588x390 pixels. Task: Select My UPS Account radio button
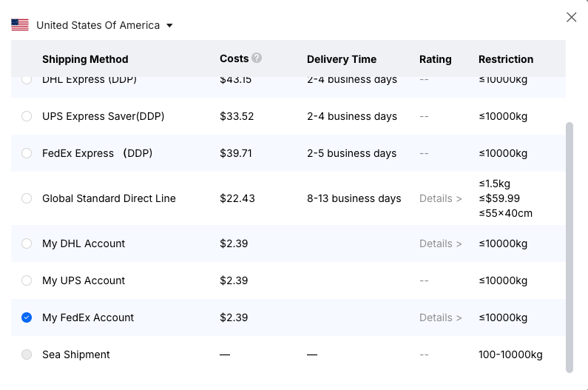[27, 280]
